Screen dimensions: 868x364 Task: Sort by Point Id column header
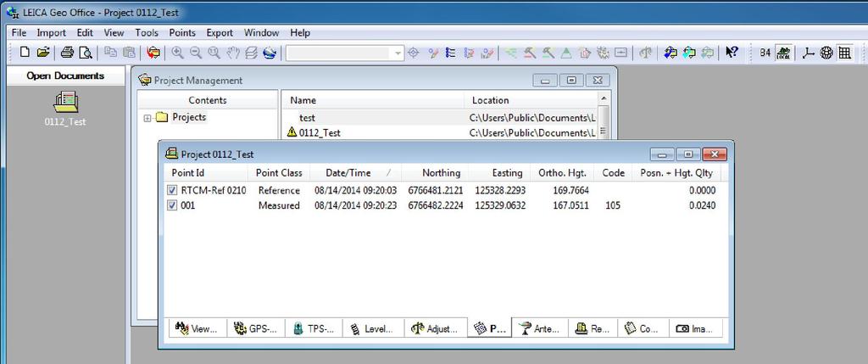pos(206,173)
